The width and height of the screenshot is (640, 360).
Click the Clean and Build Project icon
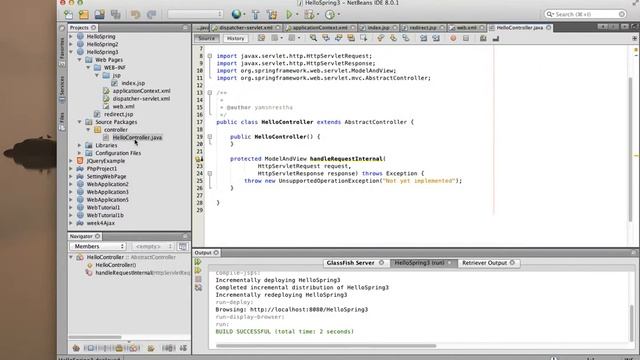coord(272,15)
